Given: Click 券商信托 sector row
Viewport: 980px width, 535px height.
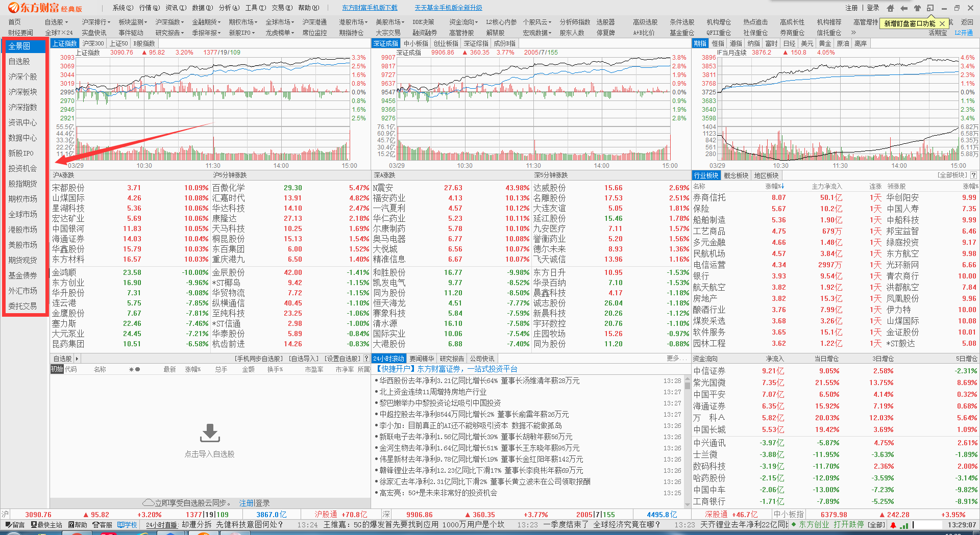Looking at the screenshot, I should point(835,198).
